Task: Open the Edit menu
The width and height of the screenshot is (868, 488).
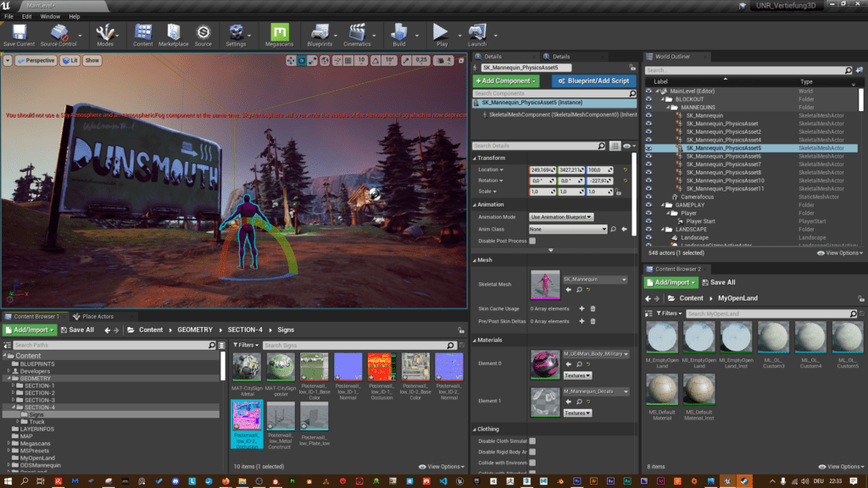Action: [26, 17]
